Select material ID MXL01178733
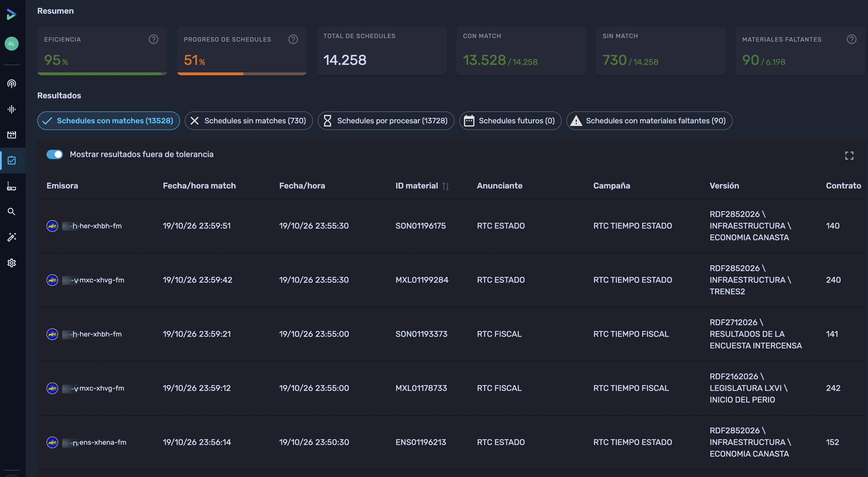The height and width of the screenshot is (477, 868). click(x=421, y=388)
